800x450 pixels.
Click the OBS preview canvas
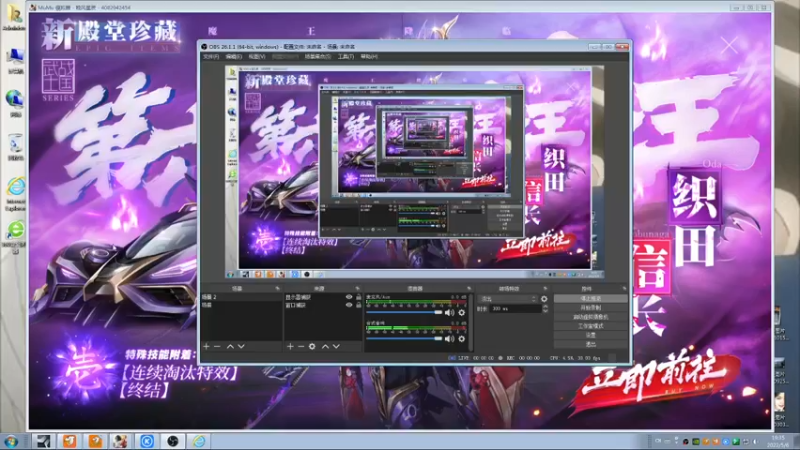pyautogui.click(x=414, y=171)
